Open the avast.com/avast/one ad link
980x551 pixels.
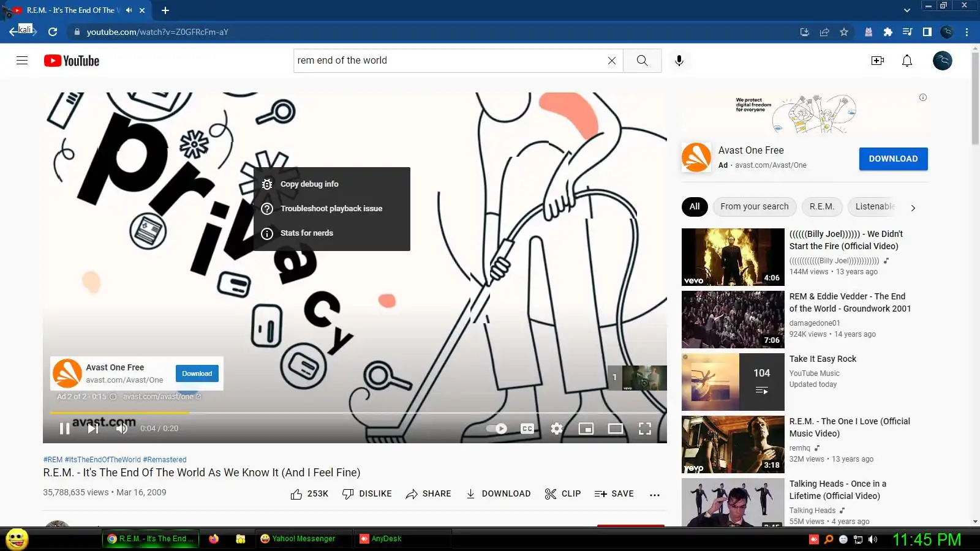click(162, 397)
